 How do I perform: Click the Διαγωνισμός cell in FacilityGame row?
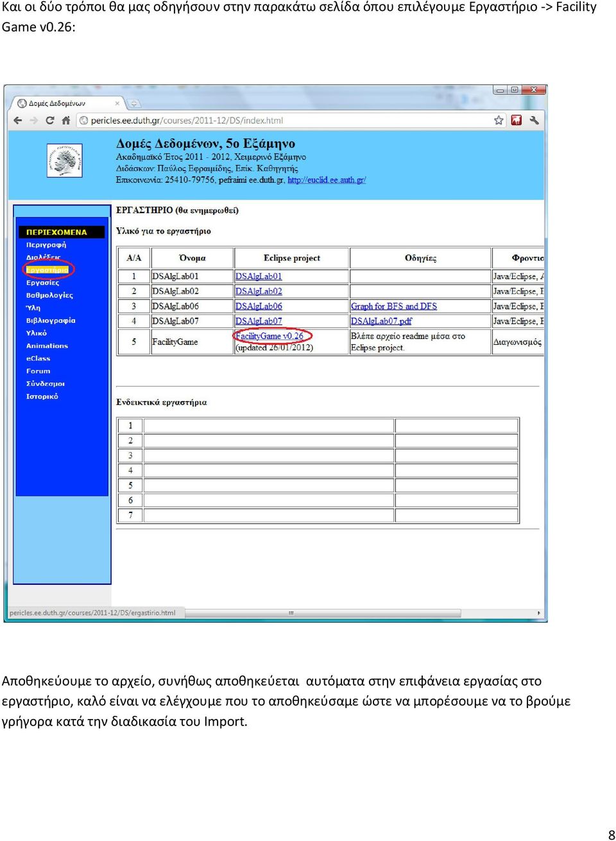517,342
